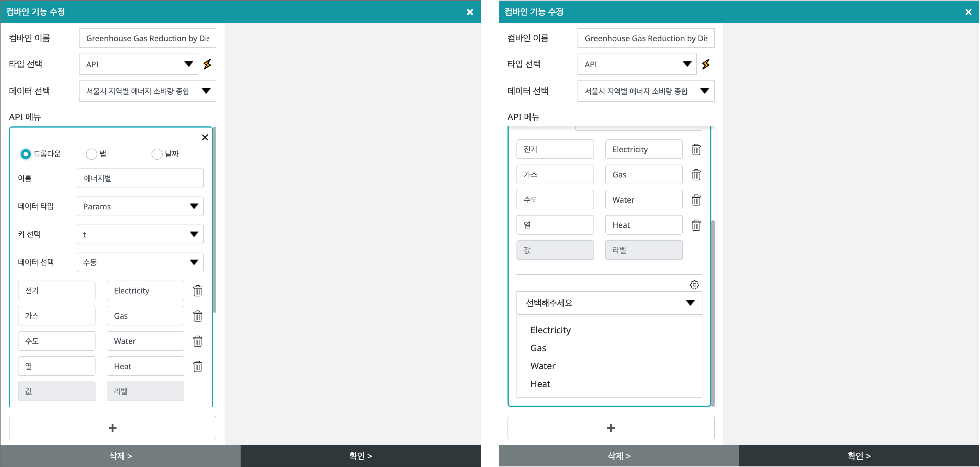The image size is (980, 467).
Task: Choose Water from the open list
Action: click(x=543, y=366)
